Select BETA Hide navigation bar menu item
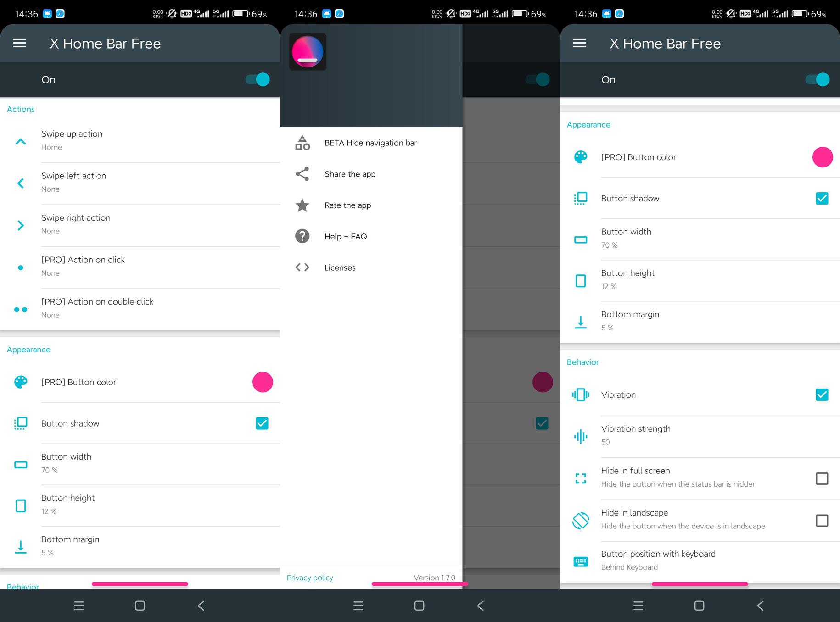 click(x=371, y=143)
